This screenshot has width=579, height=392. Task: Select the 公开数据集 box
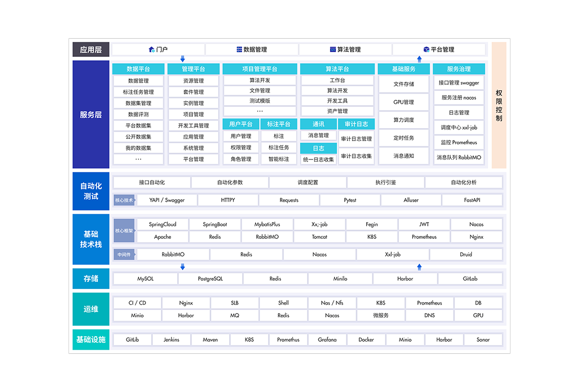pyautogui.click(x=139, y=137)
